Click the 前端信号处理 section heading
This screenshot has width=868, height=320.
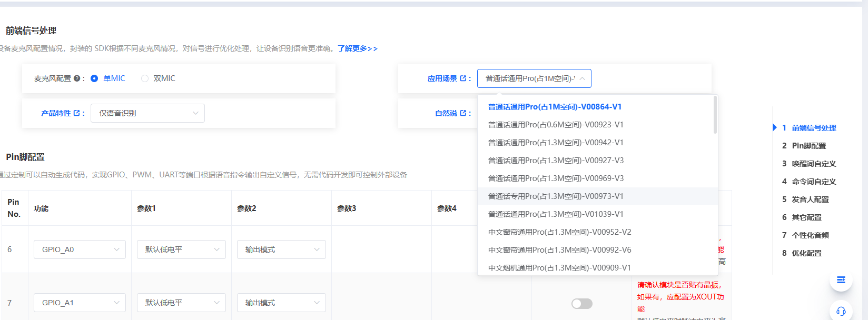tap(31, 31)
